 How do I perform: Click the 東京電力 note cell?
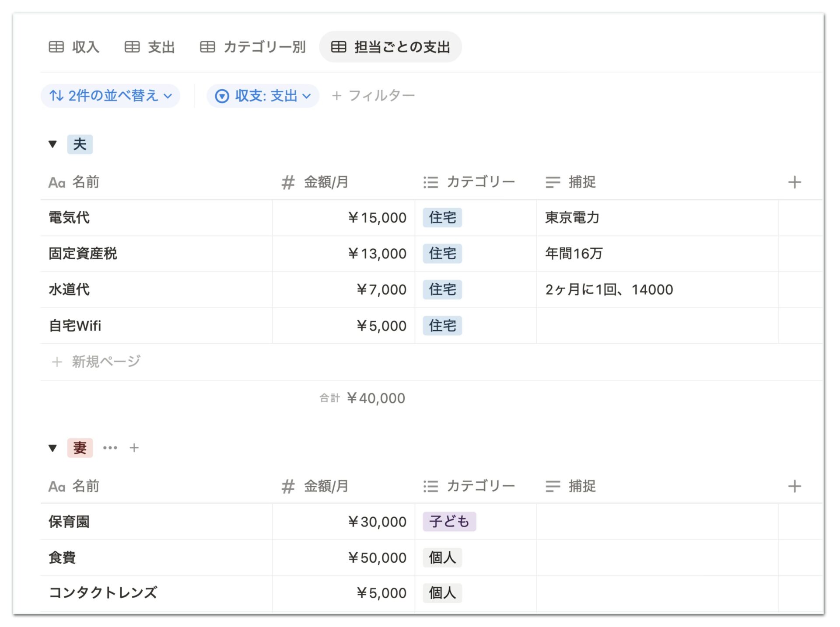pyautogui.click(x=658, y=218)
